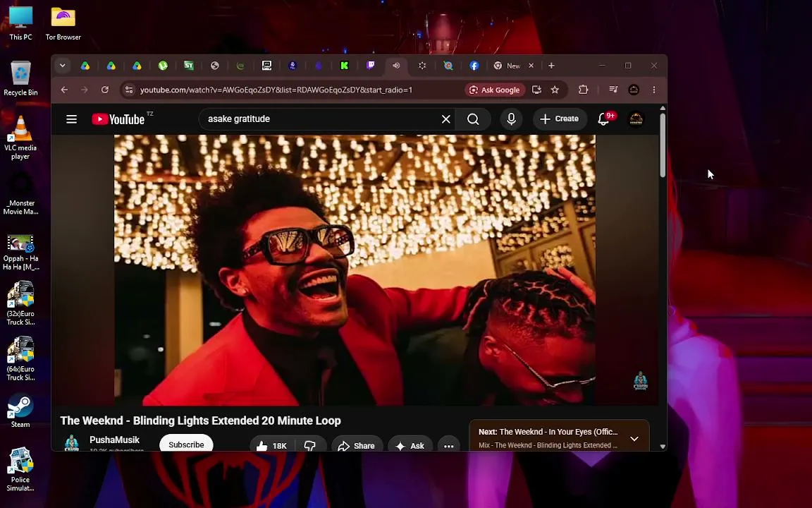
Task: Open a new browser tab
Action: pyautogui.click(x=551, y=66)
